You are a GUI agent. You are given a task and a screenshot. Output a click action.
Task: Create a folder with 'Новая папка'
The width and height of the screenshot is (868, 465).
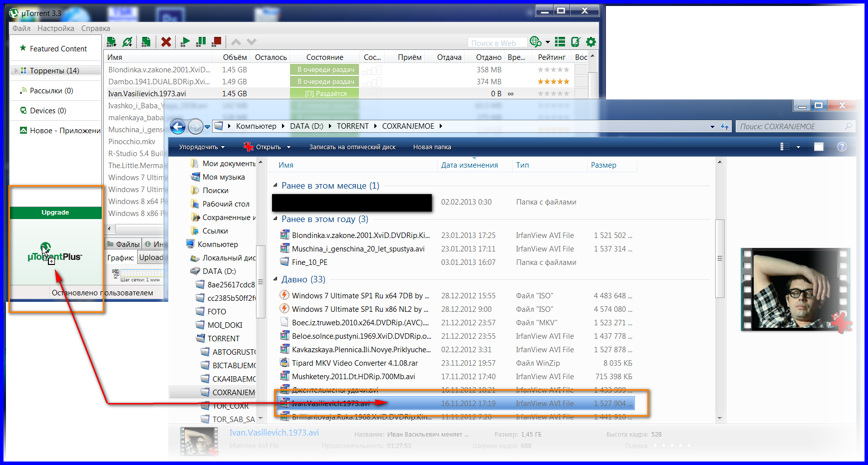click(432, 147)
